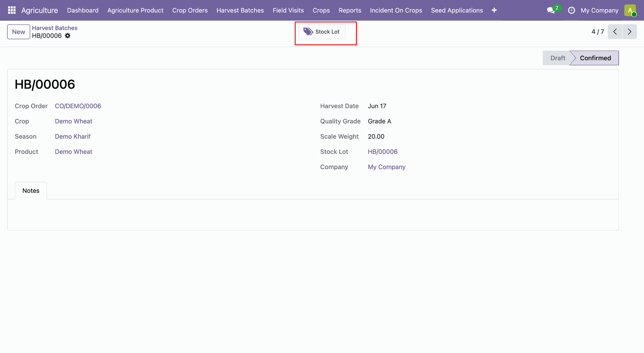Image resolution: width=644 pixels, height=353 pixels.
Task: Open the activities clock icon
Action: 571,10
